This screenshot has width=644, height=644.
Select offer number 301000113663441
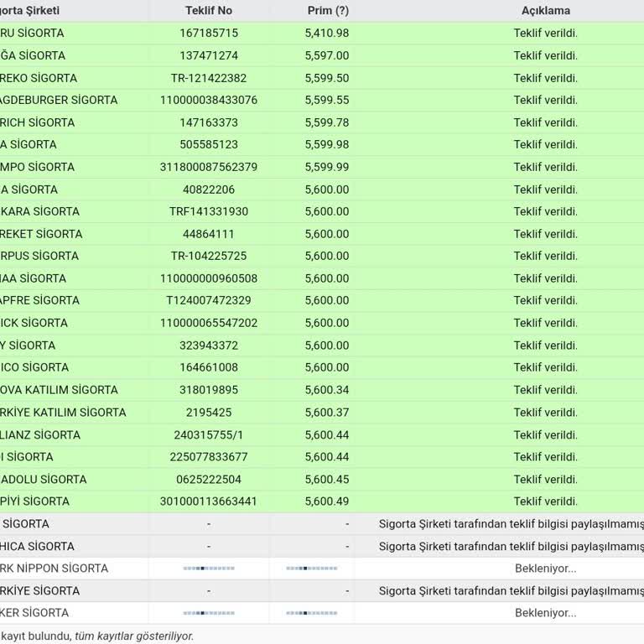click(x=209, y=501)
